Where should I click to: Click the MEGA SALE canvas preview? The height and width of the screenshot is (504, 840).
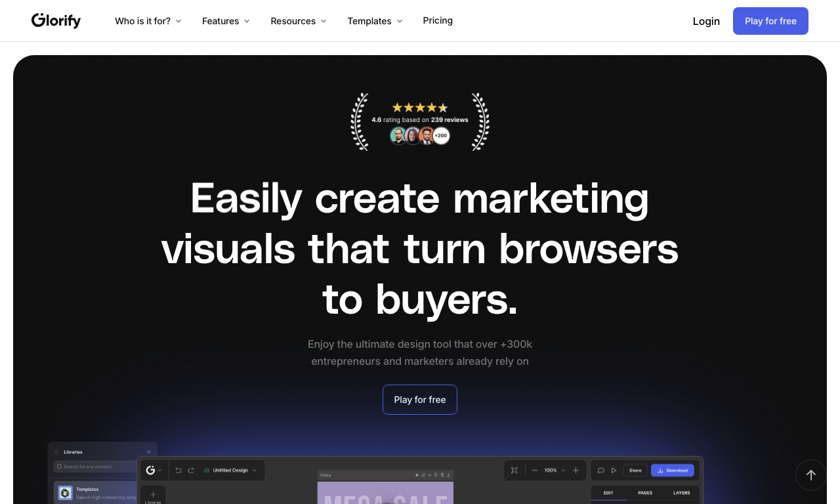(x=385, y=493)
